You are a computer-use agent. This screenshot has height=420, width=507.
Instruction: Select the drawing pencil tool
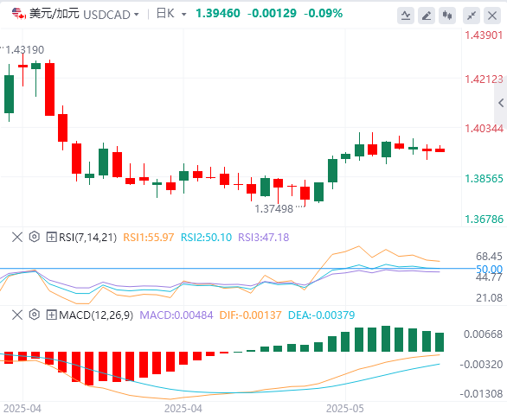[x=427, y=16]
